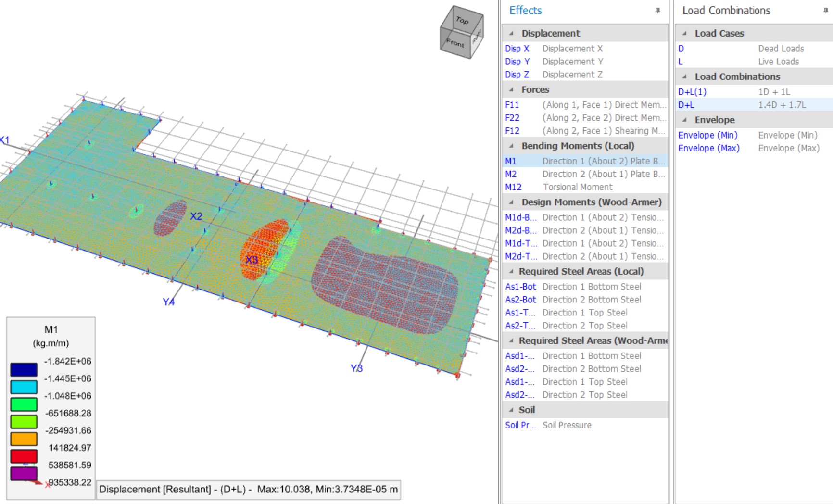Click orange legend swatch -254931.66
The width and height of the screenshot is (833, 504).
click(24, 439)
